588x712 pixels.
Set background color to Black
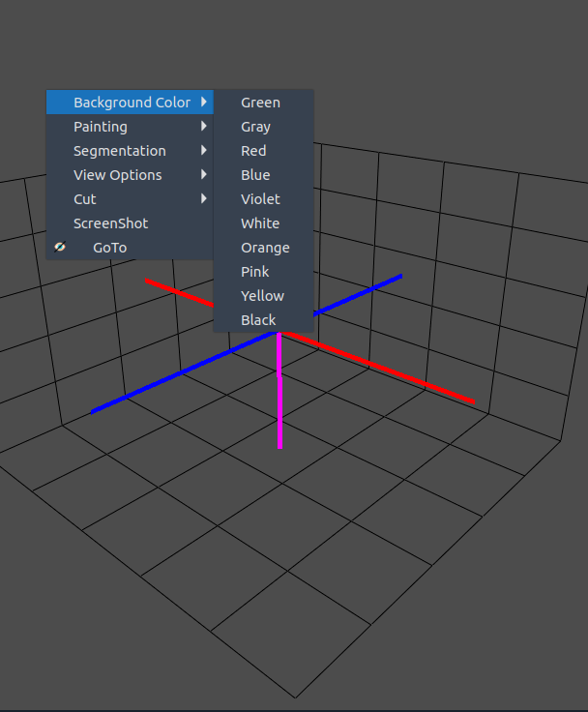263,320
